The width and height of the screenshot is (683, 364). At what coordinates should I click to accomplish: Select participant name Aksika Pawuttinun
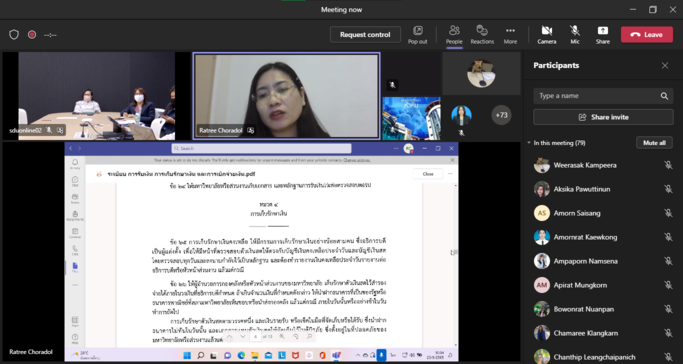point(582,189)
